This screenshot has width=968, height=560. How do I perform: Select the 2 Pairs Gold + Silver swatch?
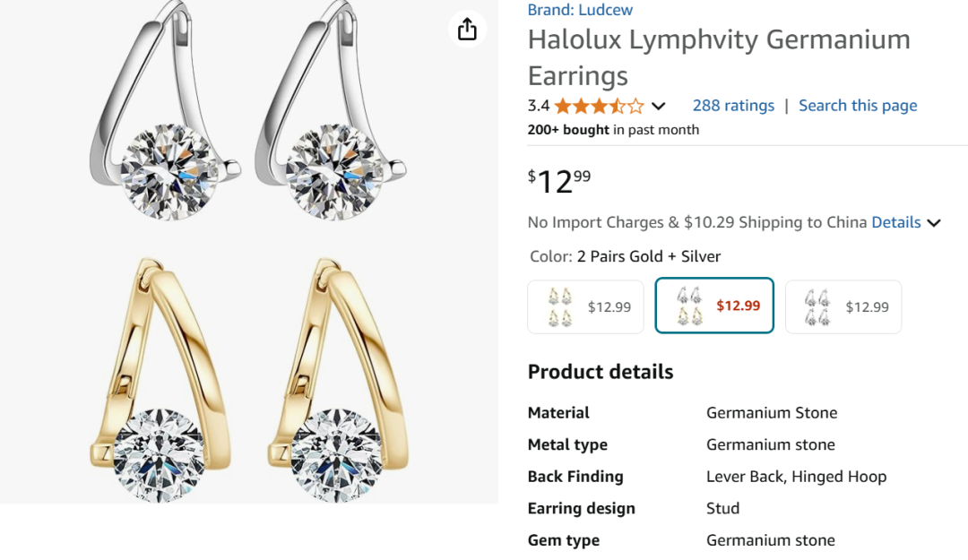[x=714, y=306]
